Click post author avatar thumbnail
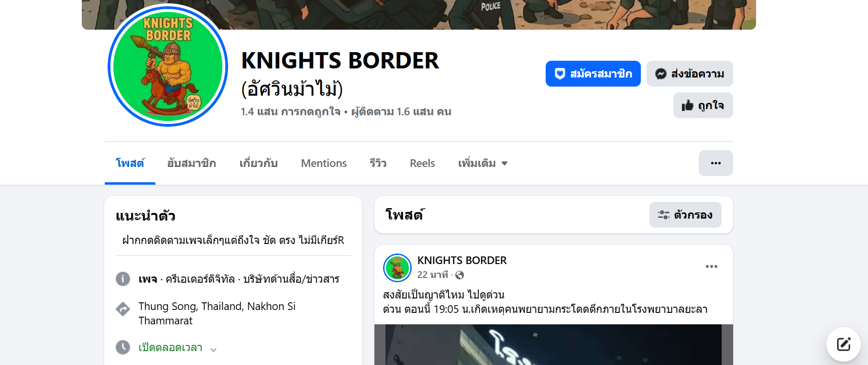 397,268
